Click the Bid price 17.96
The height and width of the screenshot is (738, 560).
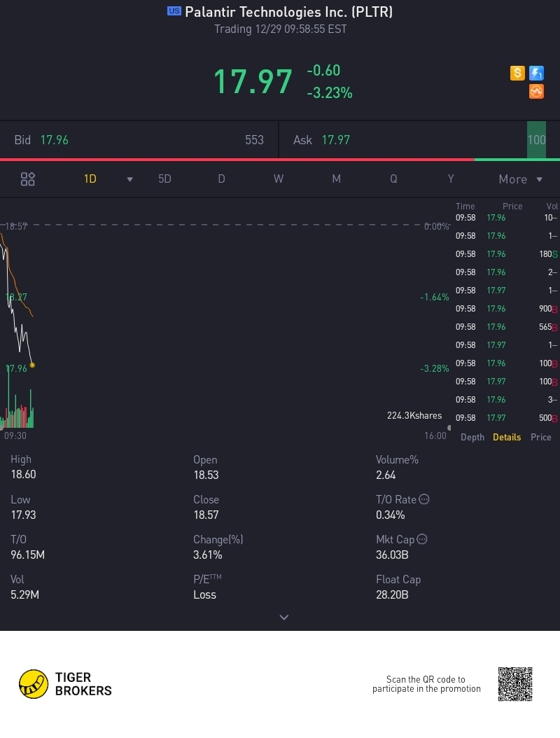point(54,140)
